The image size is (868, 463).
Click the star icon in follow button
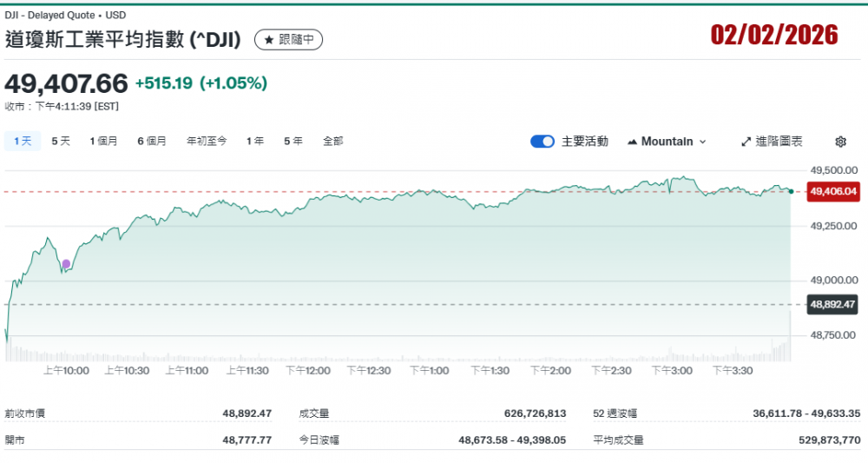tap(269, 40)
